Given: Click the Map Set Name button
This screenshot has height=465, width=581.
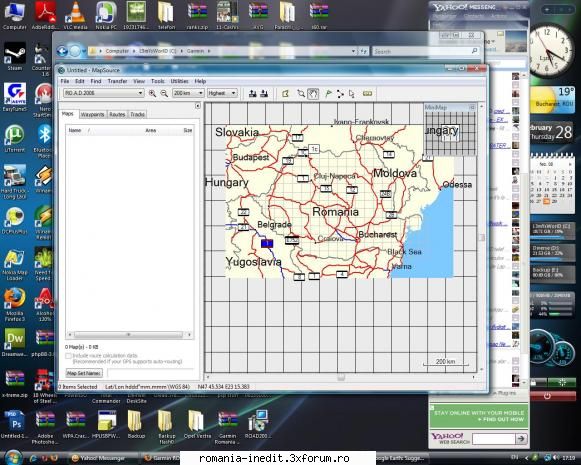Looking at the screenshot, I should (x=84, y=373).
